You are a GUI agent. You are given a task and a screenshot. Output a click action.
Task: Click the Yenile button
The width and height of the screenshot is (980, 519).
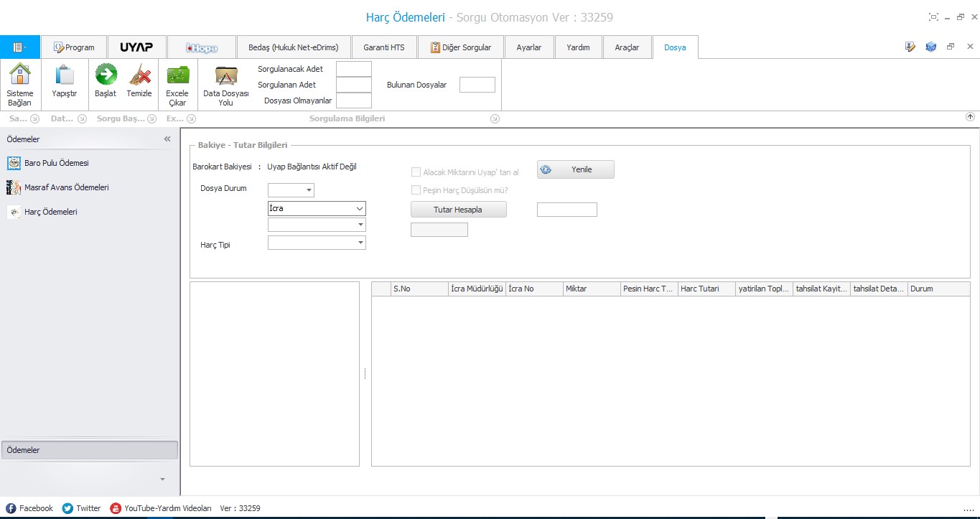[x=576, y=169]
